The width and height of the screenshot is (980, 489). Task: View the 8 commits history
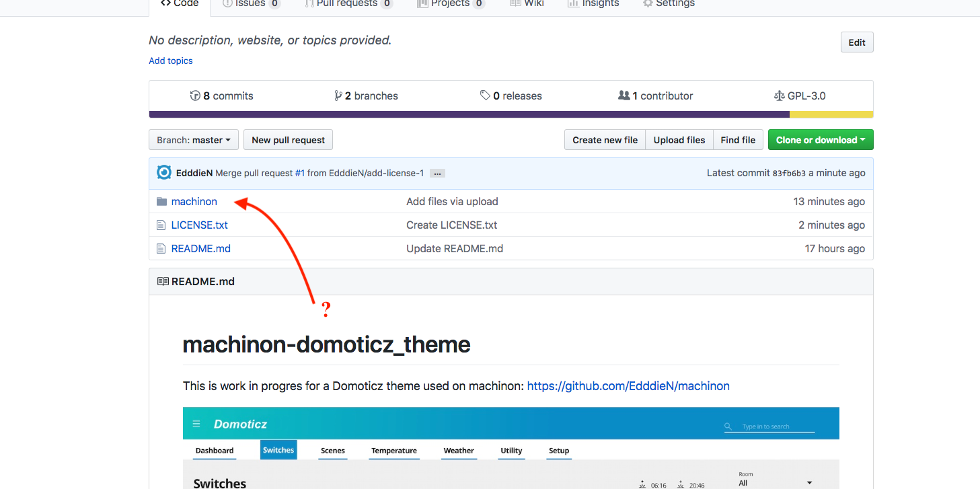(x=222, y=96)
